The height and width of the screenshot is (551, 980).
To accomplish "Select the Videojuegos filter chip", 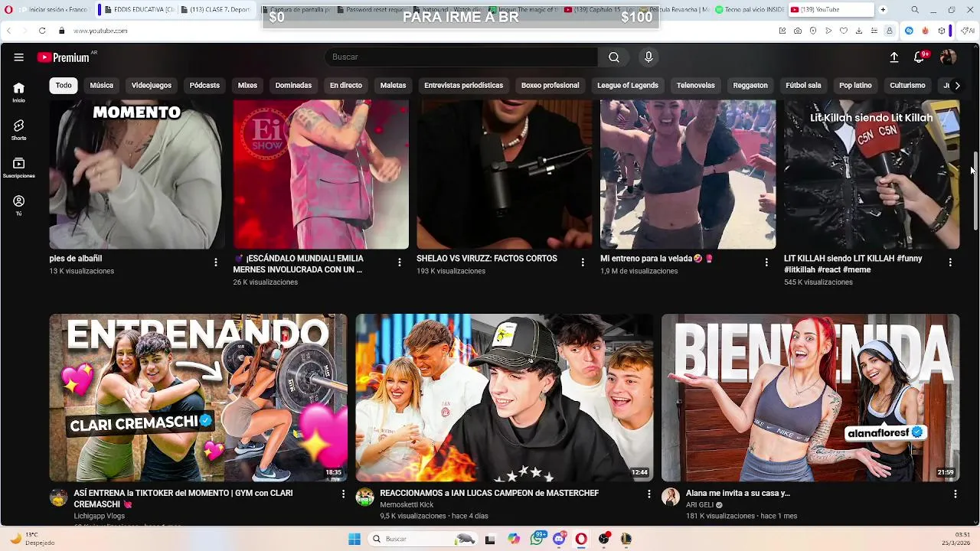I will pos(151,85).
